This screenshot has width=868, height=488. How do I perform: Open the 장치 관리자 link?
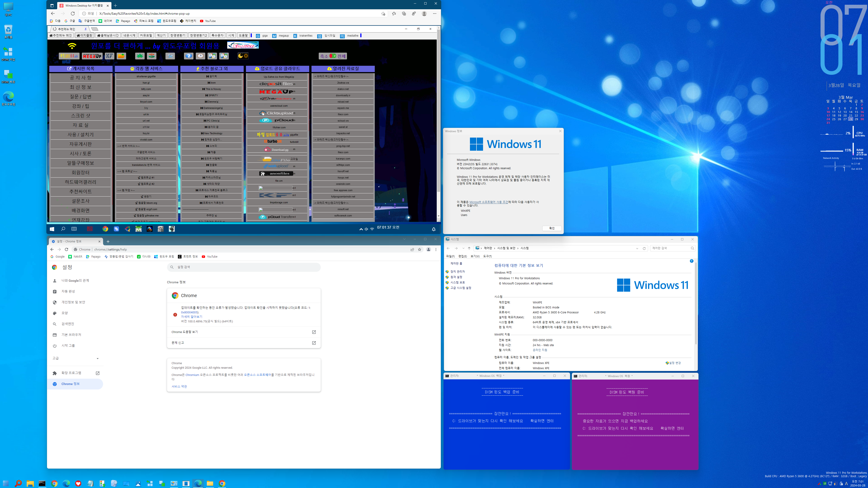458,271
